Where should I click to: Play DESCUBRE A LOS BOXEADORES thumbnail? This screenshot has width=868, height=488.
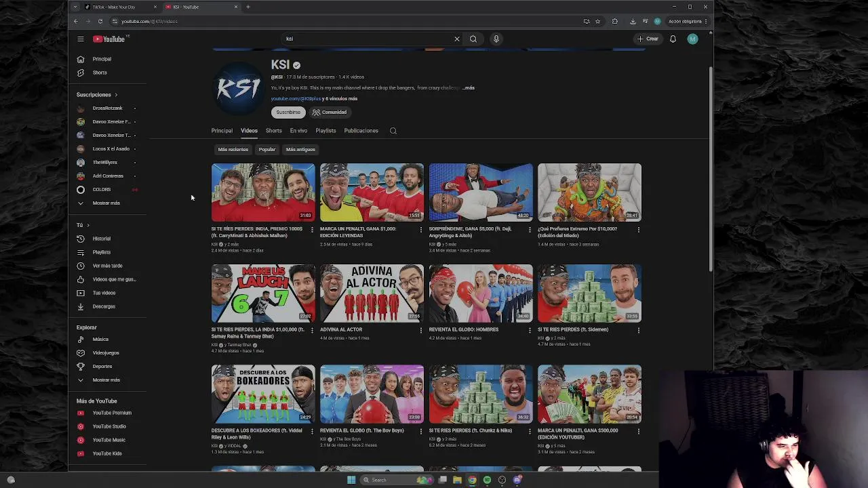tap(263, 394)
